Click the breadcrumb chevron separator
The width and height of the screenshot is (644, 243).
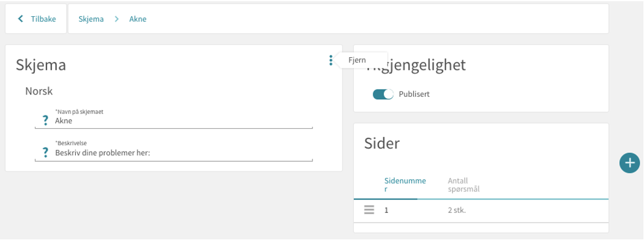pyautogui.click(x=117, y=19)
